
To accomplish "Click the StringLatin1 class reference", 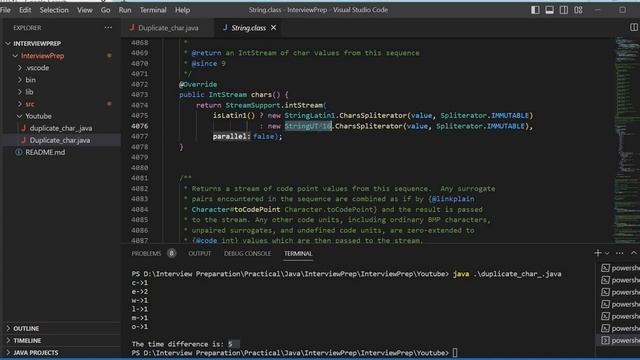I will point(309,116).
